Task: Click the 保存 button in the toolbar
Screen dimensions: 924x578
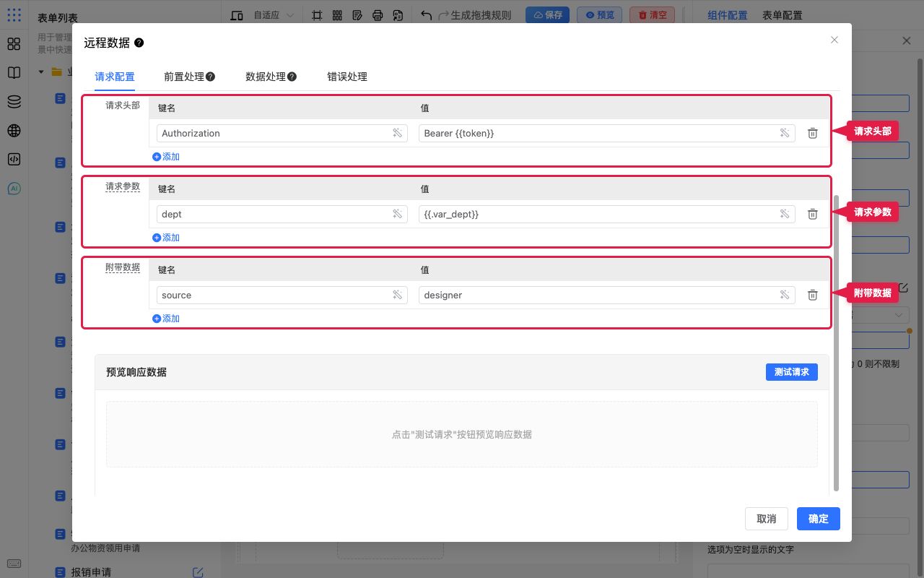Action: 547,15
